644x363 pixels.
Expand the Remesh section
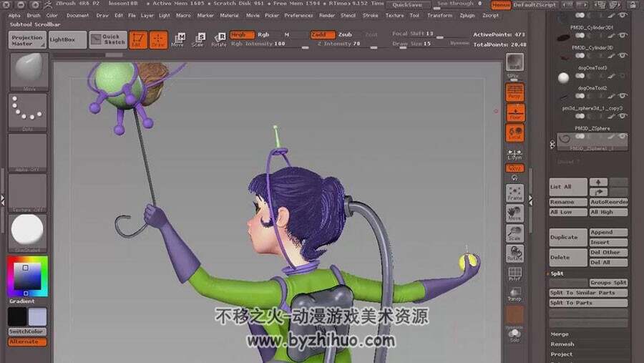pos(562,344)
